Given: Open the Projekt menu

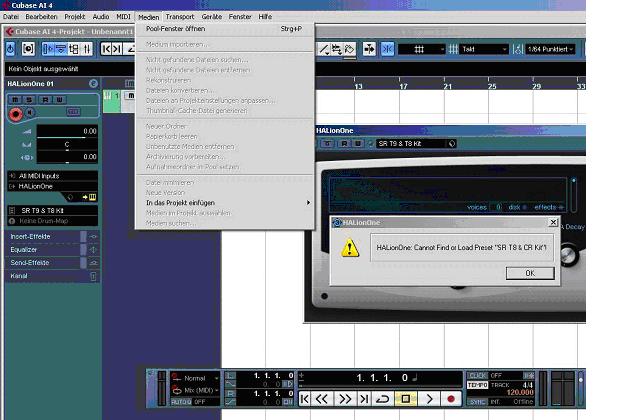Looking at the screenshot, I should 75,17.
